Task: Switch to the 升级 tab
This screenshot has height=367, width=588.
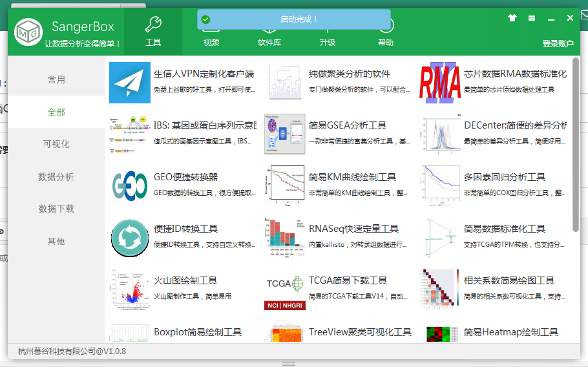Action: (x=328, y=43)
